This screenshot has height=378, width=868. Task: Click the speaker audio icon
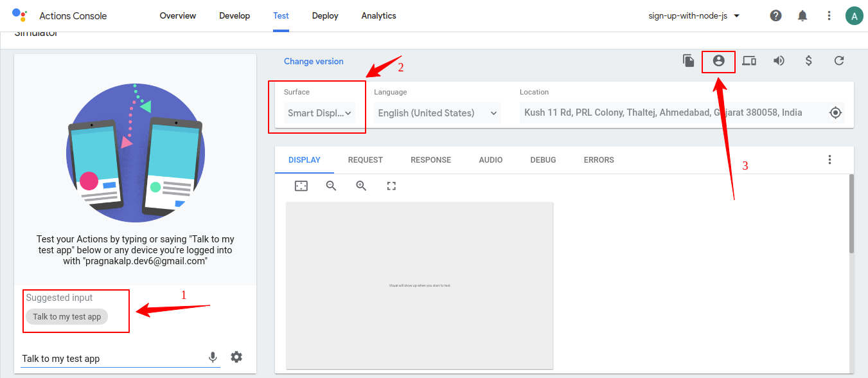tap(779, 60)
